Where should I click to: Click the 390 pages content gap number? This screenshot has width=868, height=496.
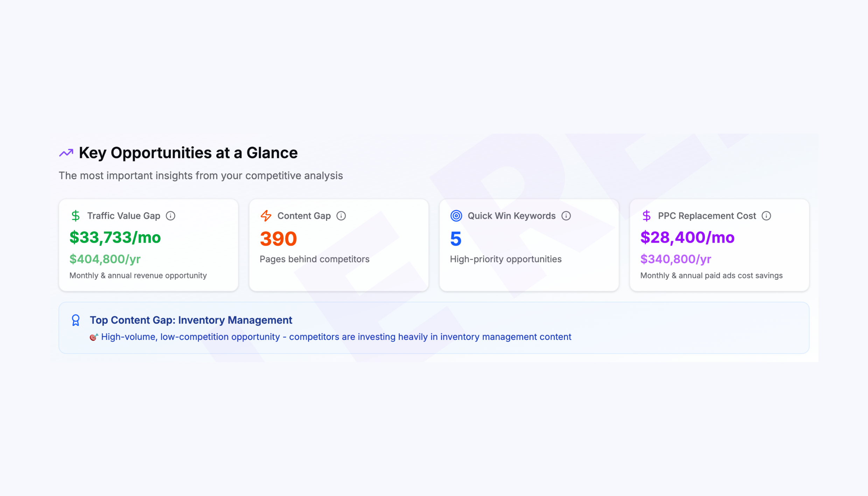(x=278, y=239)
